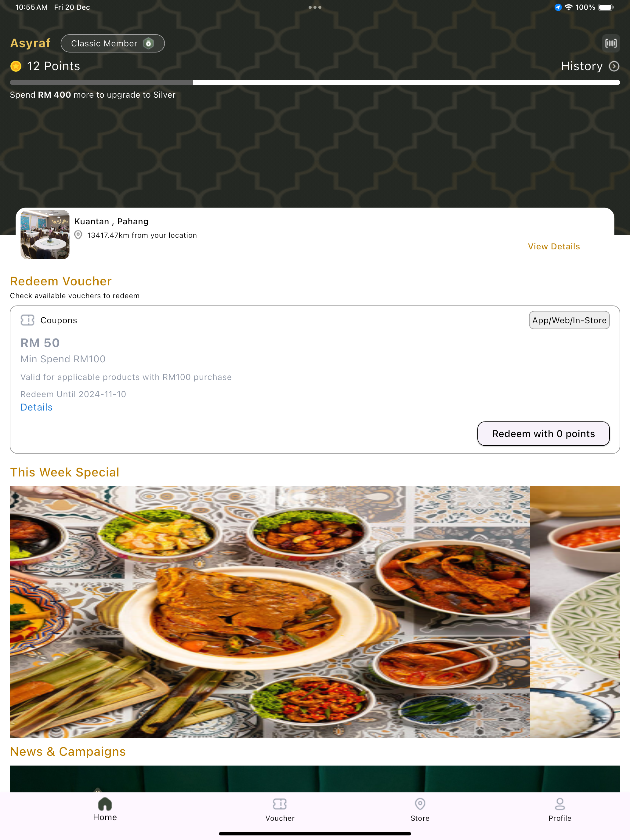Tap the location pin beside distance

pos(78,235)
